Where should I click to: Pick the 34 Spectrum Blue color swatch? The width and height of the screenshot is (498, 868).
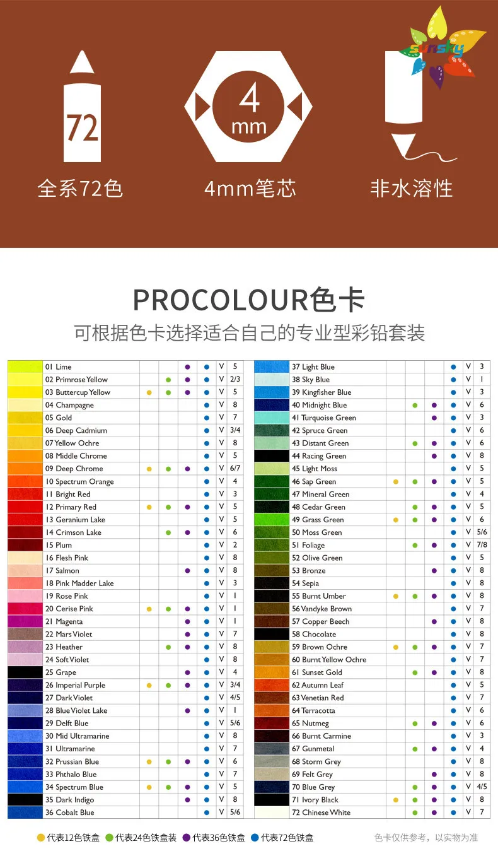[x=25, y=787]
